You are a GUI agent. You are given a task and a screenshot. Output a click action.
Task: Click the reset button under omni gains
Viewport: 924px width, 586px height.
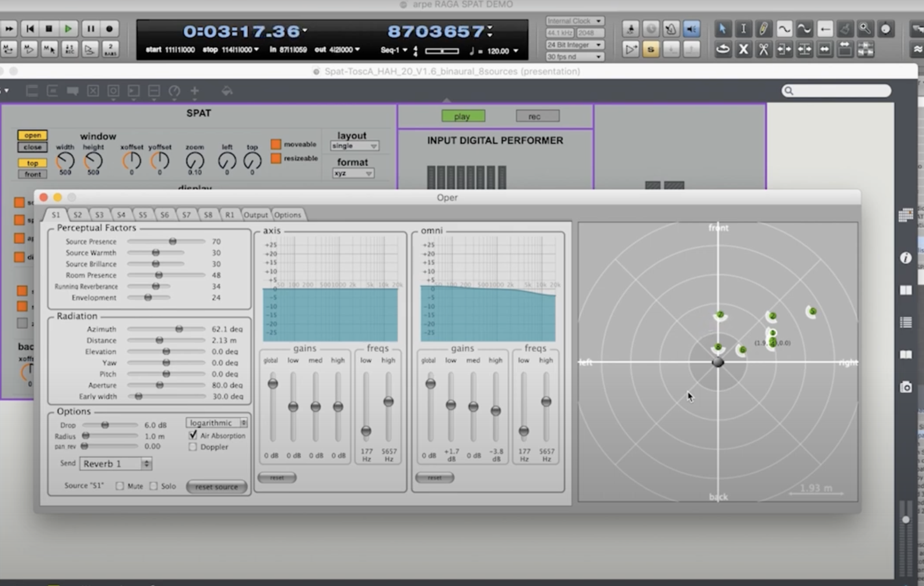435,477
